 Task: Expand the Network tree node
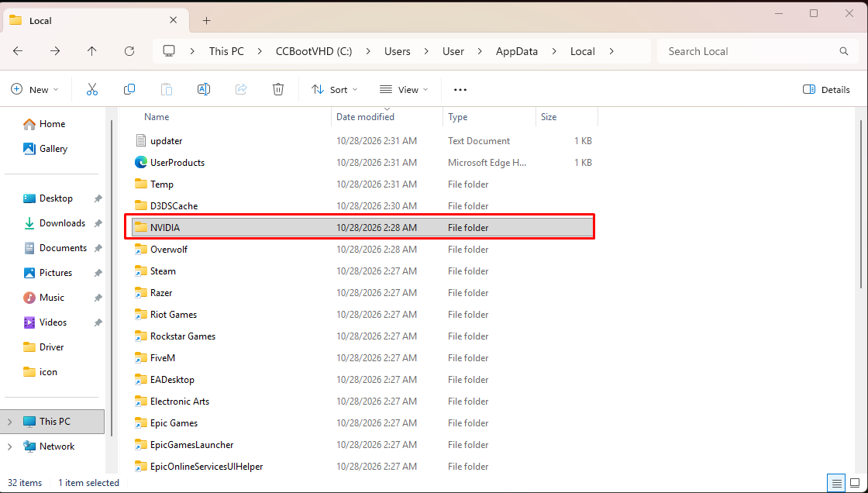coord(9,446)
